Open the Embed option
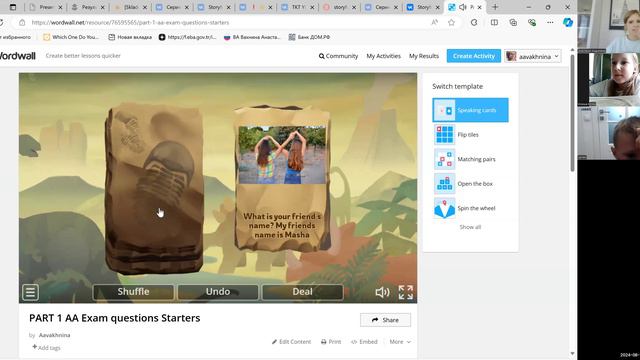The image size is (640, 360). [364, 342]
